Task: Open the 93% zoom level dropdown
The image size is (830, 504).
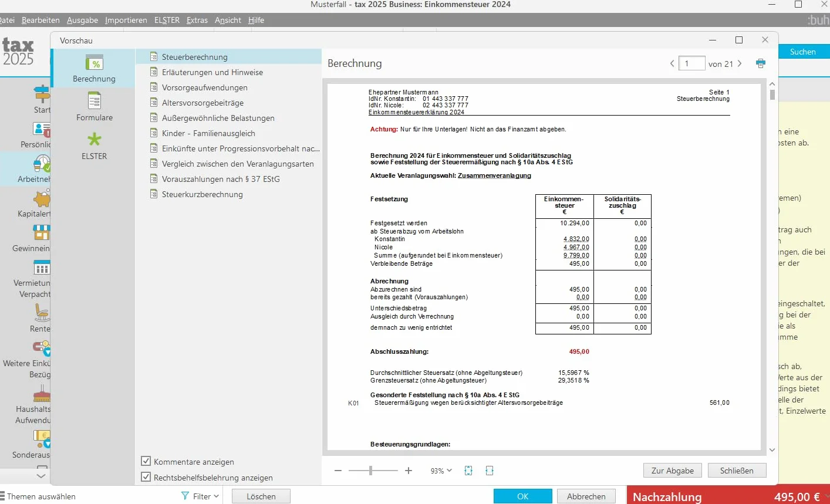Action: (441, 471)
